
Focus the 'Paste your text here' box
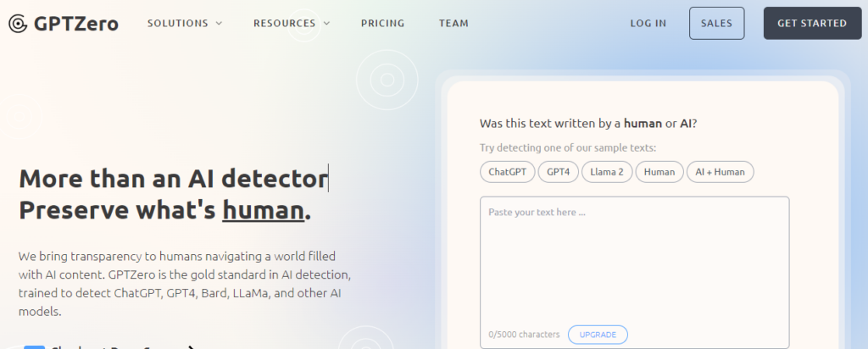click(x=634, y=272)
